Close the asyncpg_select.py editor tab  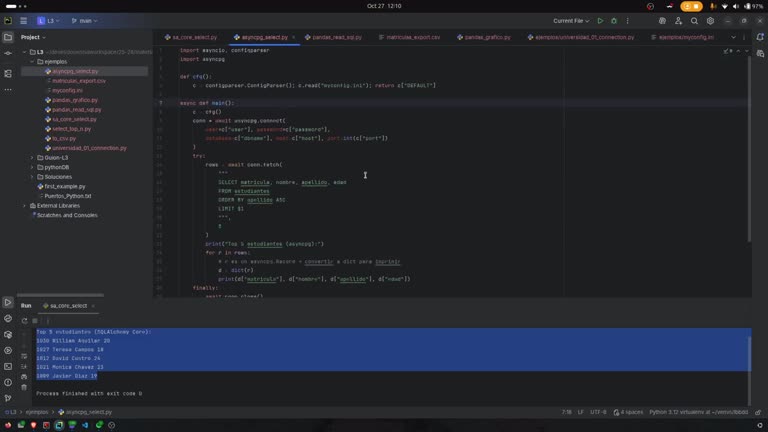(293, 37)
